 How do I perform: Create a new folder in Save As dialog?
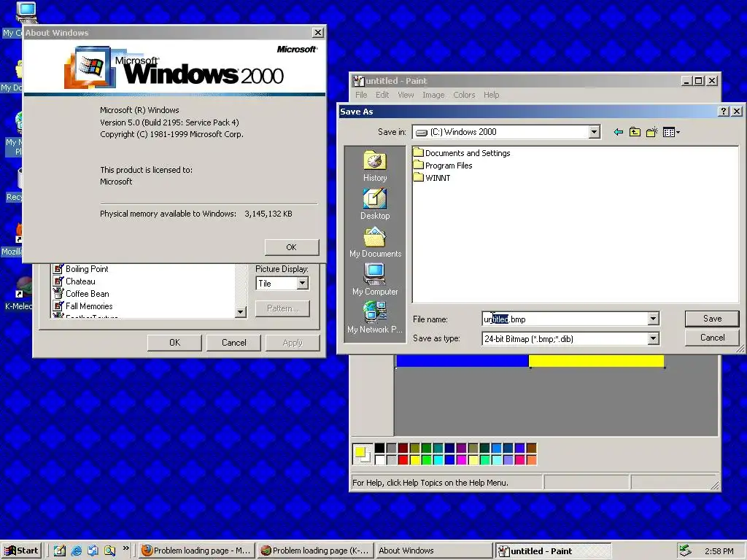pos(651,132)
